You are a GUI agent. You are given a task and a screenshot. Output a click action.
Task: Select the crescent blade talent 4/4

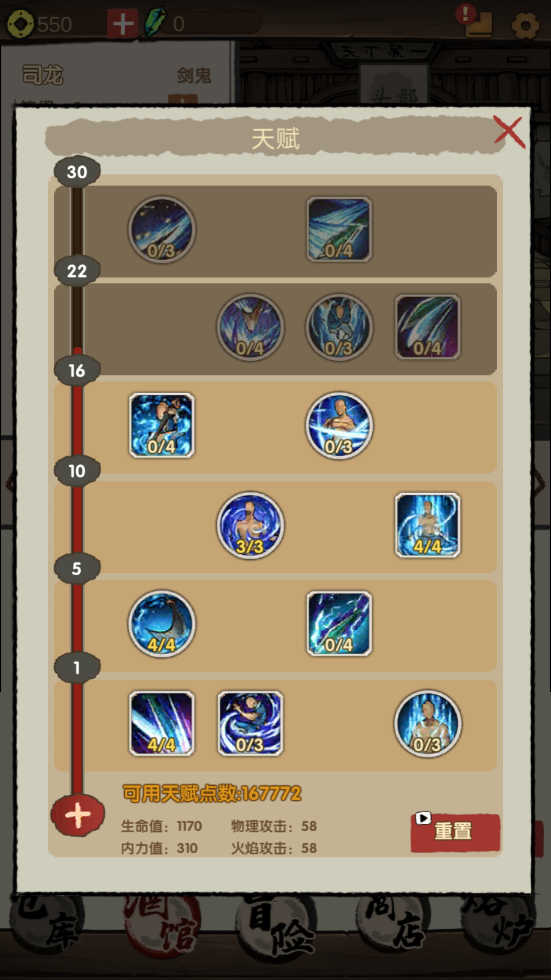(162, 624)
